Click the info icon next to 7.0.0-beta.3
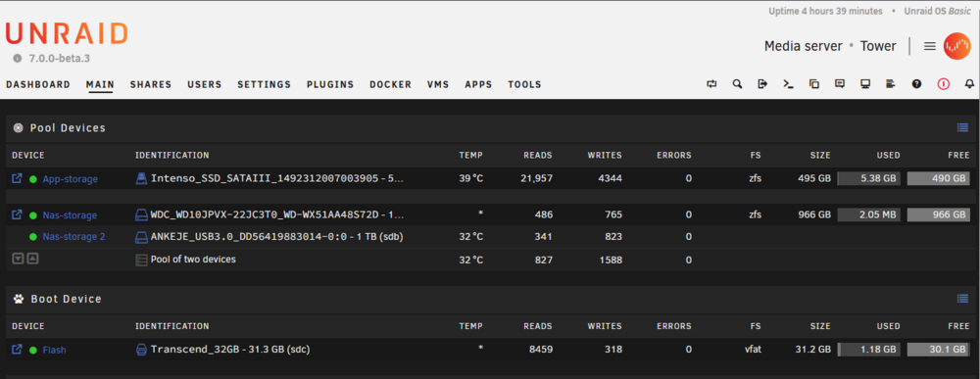Screen dimensions: 980x379 pyautogui.click(x=18, y=58)
